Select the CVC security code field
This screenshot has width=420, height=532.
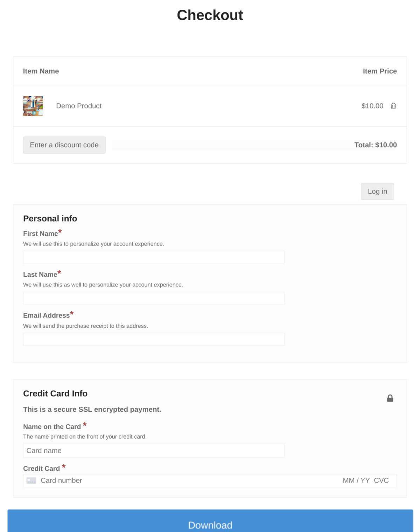coord(381,481)
